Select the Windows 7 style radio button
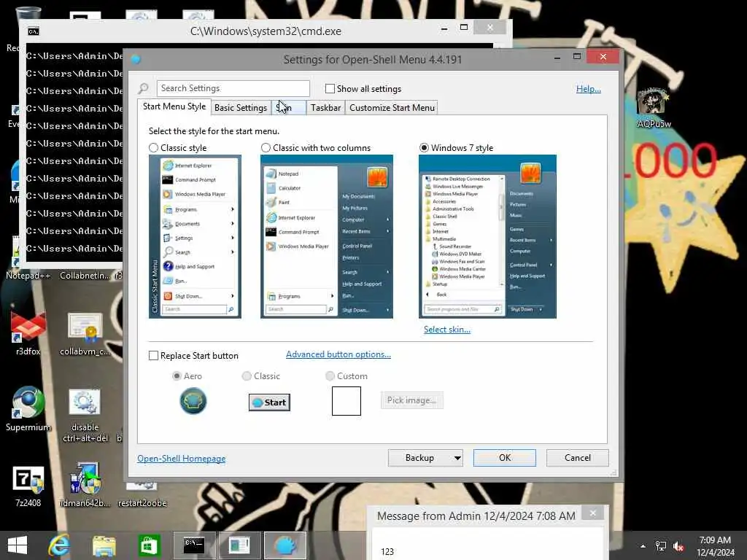Screen dimensions: 747x560 424,147
